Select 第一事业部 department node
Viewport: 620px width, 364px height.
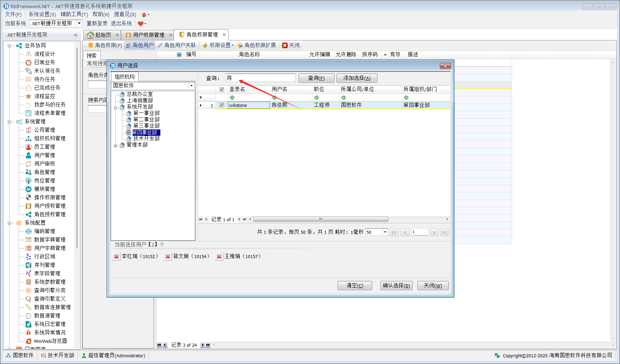[x=146, y=113]
